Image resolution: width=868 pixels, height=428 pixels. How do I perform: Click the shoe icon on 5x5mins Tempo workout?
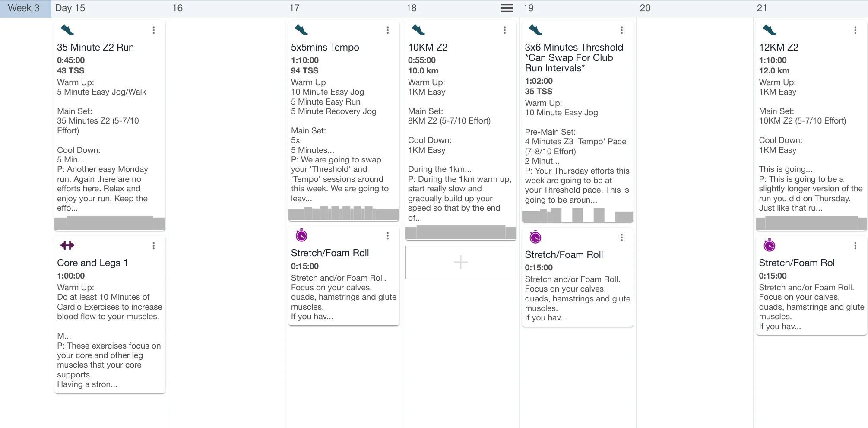pos(301,30)
